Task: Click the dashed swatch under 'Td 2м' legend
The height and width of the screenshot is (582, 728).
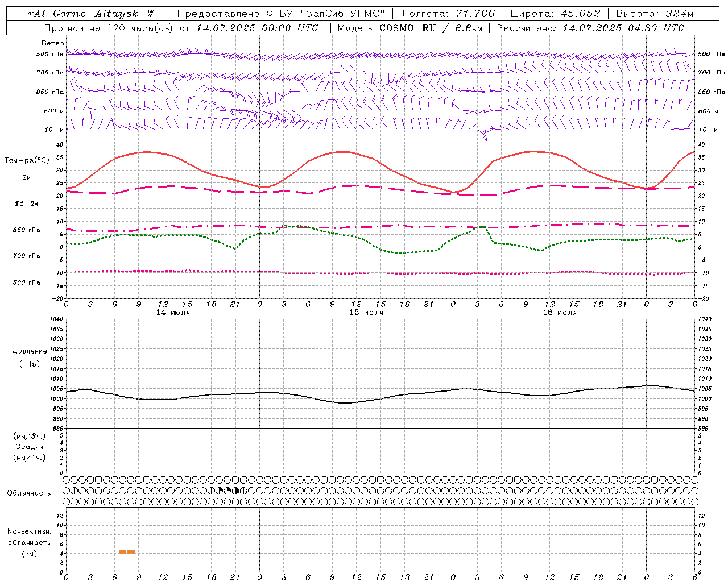Action: 25,210
